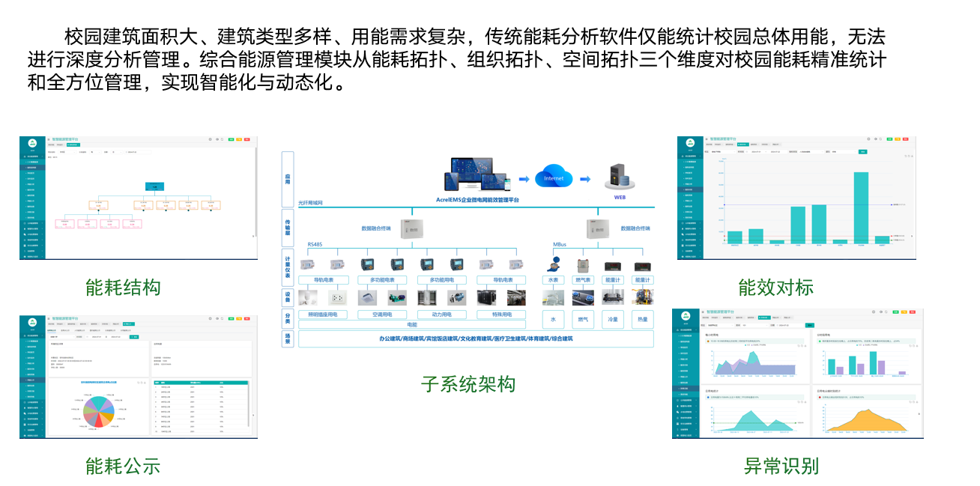
Task: Click the MBus label
Action: pos(560,245)
